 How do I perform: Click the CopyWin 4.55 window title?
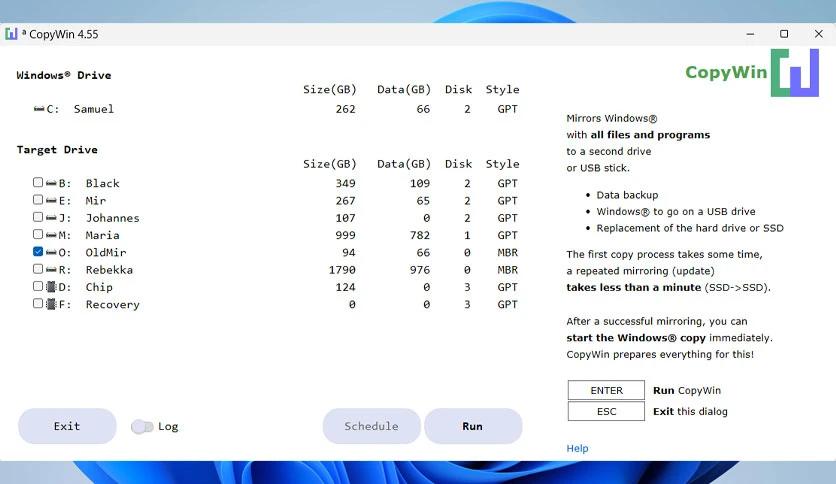point(63,34)
